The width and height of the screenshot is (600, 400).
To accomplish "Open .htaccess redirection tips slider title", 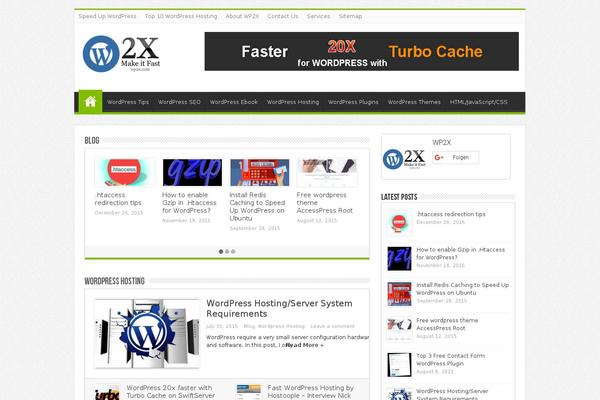I will 118,199.
